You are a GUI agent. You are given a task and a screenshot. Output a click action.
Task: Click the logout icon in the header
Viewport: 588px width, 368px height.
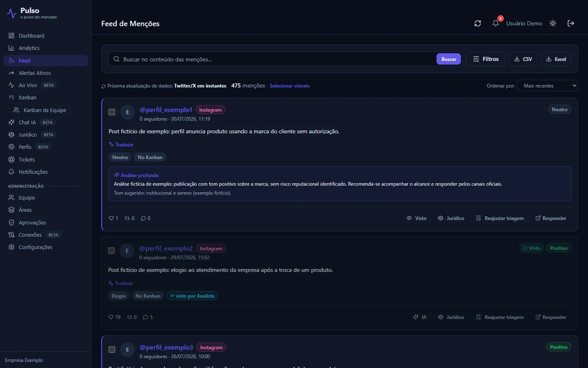pyautogui.click(x=571, y=23)
